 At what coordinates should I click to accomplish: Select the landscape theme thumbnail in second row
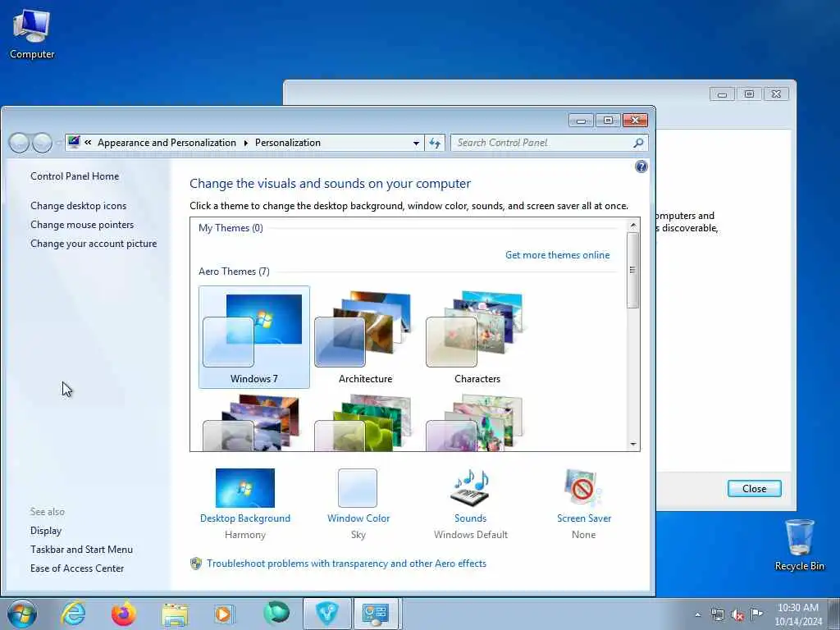(252, 422)
